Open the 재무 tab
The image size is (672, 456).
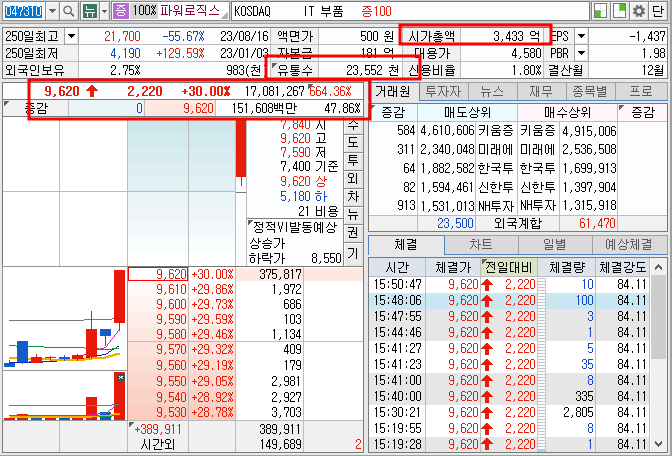click(x=541, y=91)
